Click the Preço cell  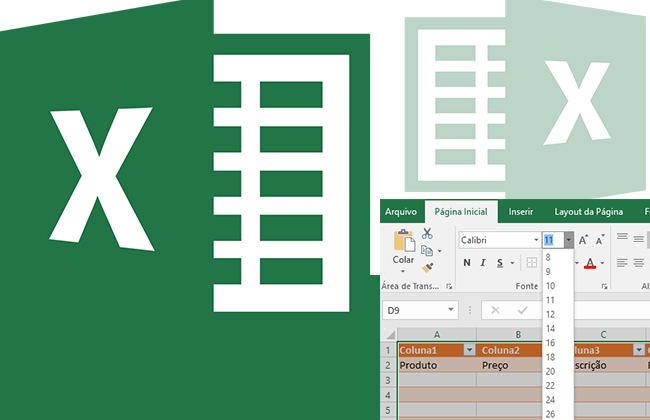(509, 365)
